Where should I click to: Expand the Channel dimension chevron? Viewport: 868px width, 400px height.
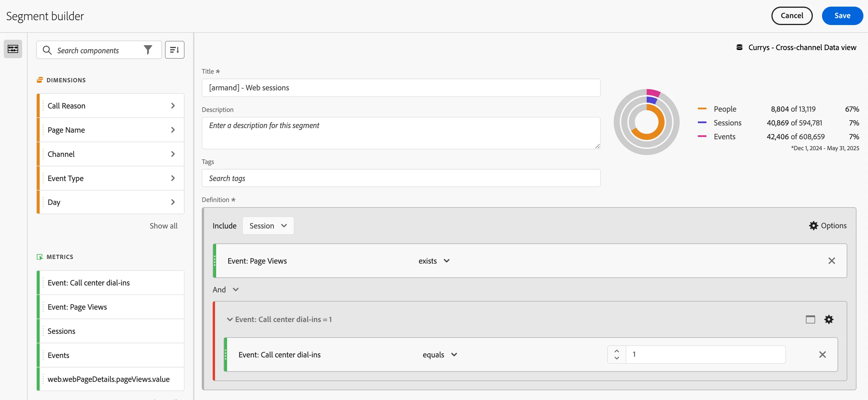click(x=173, y=154)
